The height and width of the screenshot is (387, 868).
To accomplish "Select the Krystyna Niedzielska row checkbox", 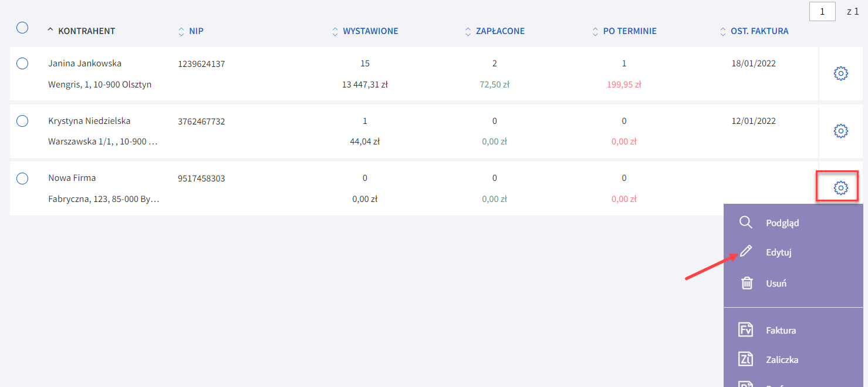I will [x=22, y=121].
